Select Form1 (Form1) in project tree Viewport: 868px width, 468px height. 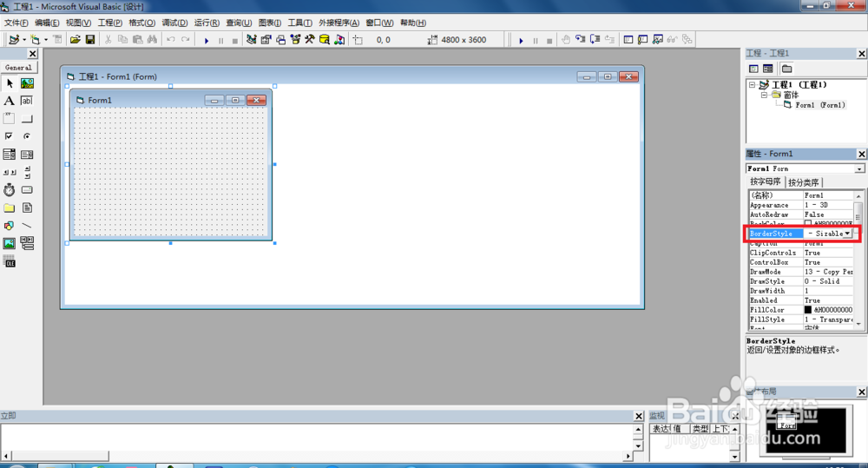pos(820,105)
